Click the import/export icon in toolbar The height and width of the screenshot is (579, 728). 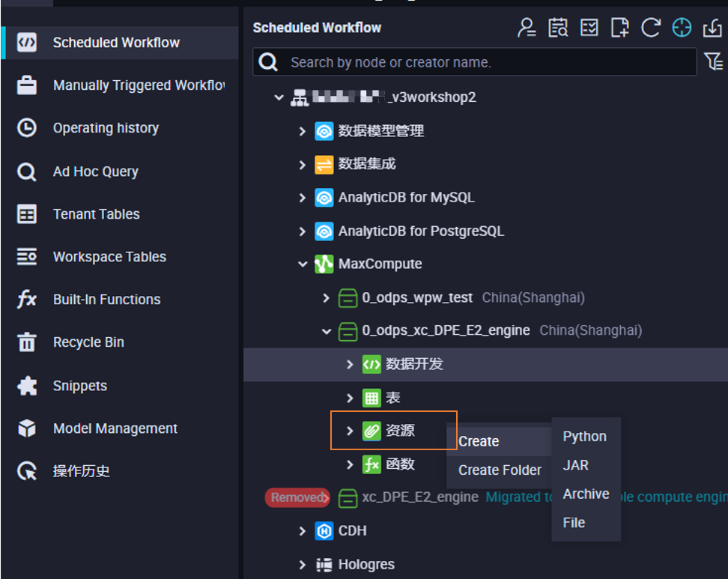tap(712, 28)
